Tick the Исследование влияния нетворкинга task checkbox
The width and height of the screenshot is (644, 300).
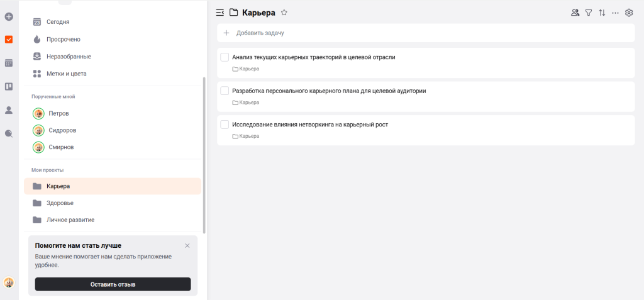(x=225, y=125)
